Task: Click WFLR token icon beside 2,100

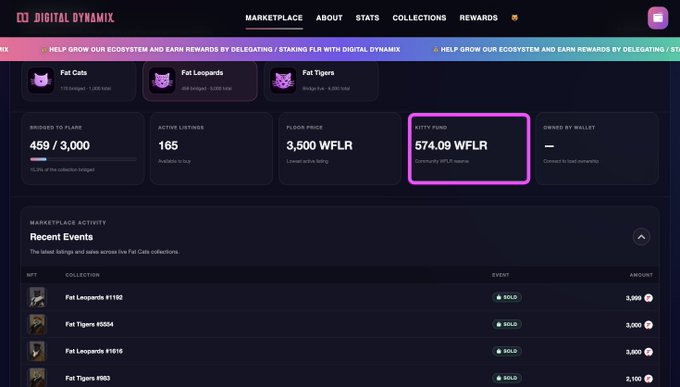Action: (x=648, y=379)
